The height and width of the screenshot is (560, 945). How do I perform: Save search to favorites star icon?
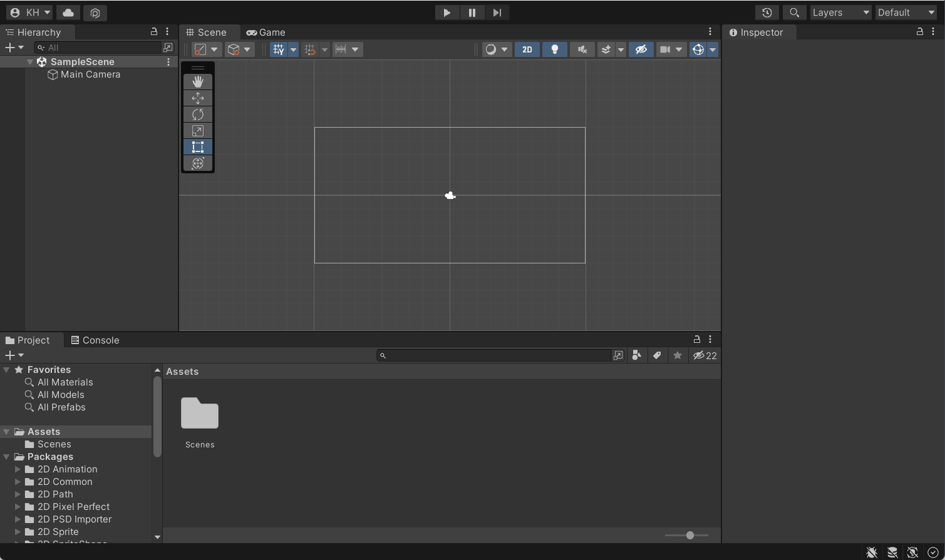[678, 355]
